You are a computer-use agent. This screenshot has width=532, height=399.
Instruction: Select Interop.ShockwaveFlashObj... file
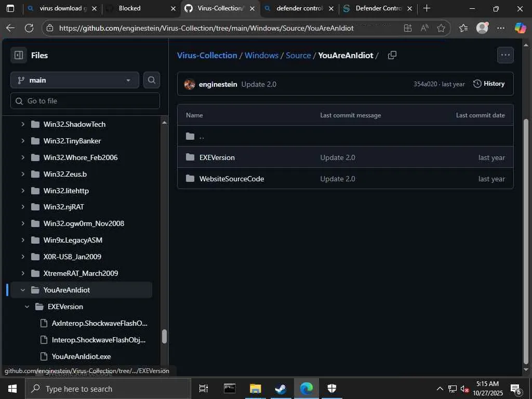point(99,340)
